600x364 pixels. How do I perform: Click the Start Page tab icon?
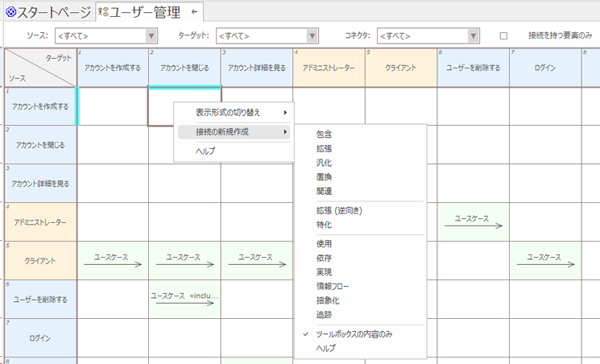click(11, 12)
